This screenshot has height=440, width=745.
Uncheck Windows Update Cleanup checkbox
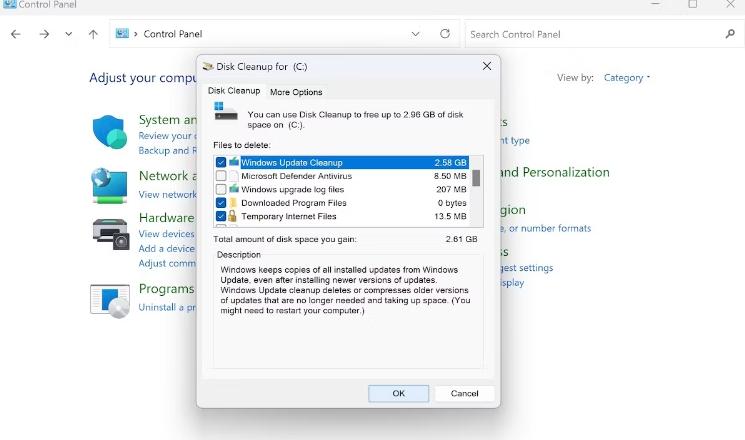point(221,163)
